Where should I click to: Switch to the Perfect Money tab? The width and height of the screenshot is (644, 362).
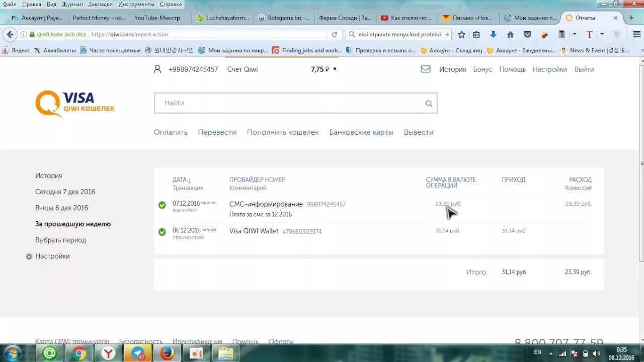tap(100, 18)
